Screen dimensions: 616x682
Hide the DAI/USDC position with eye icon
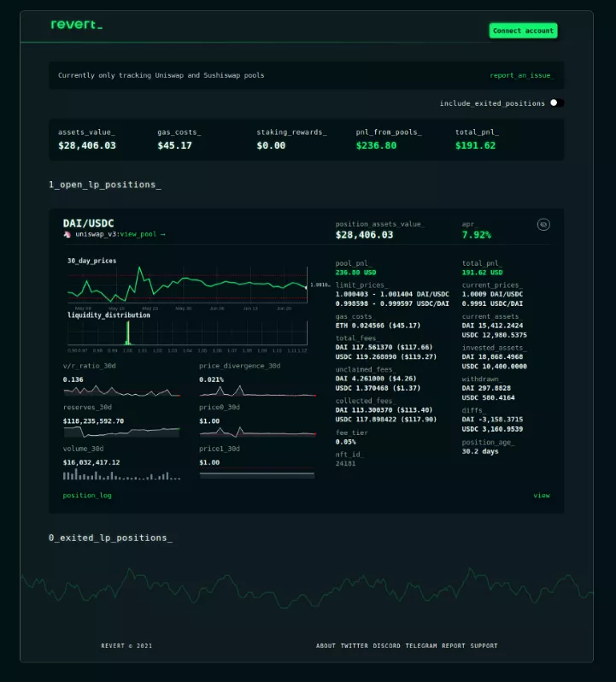pos(543,225)
